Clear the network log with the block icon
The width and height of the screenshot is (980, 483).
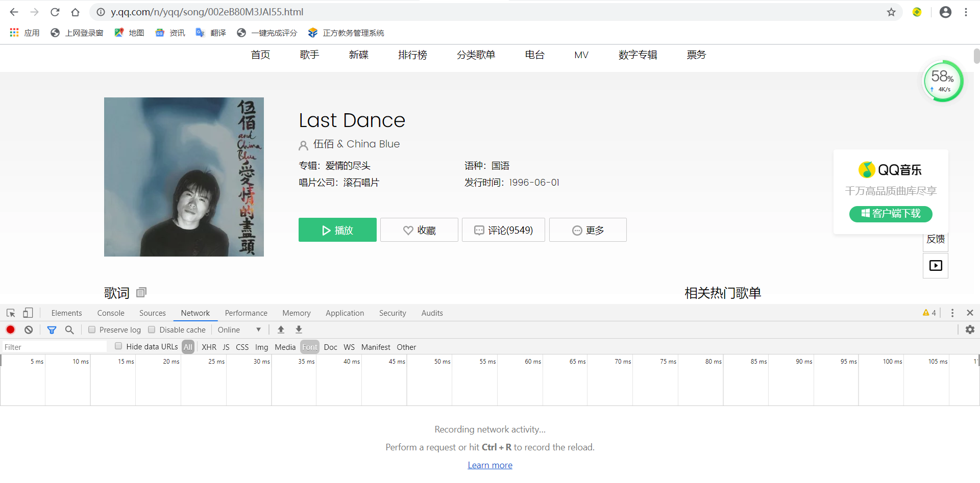[x=29, y=329]
